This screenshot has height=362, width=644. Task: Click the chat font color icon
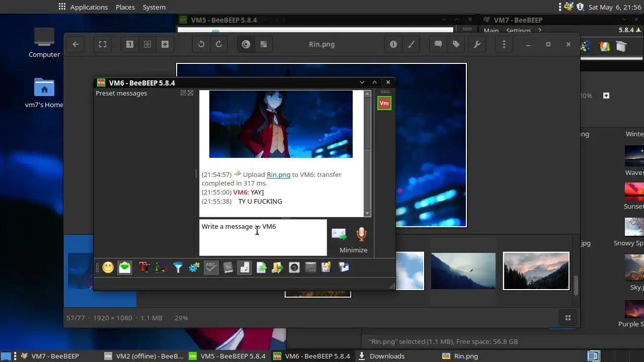click(161, 267)
